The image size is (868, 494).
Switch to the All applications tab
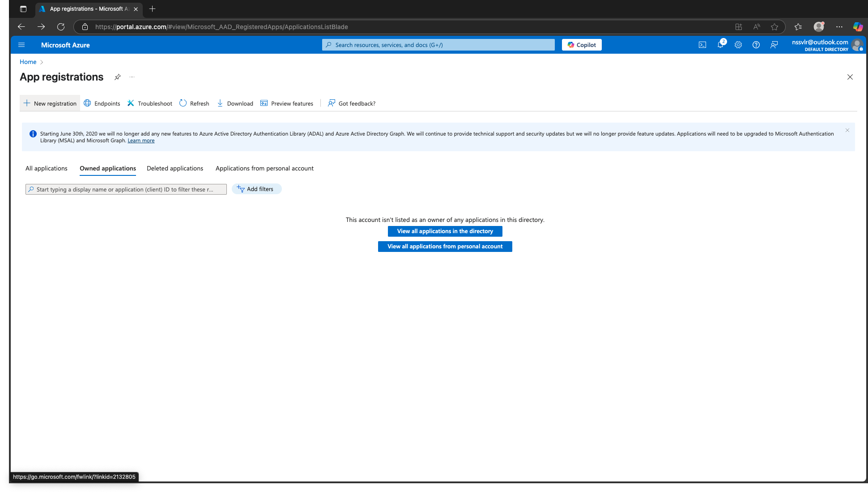pyautogui.click(x=46, y=168)
